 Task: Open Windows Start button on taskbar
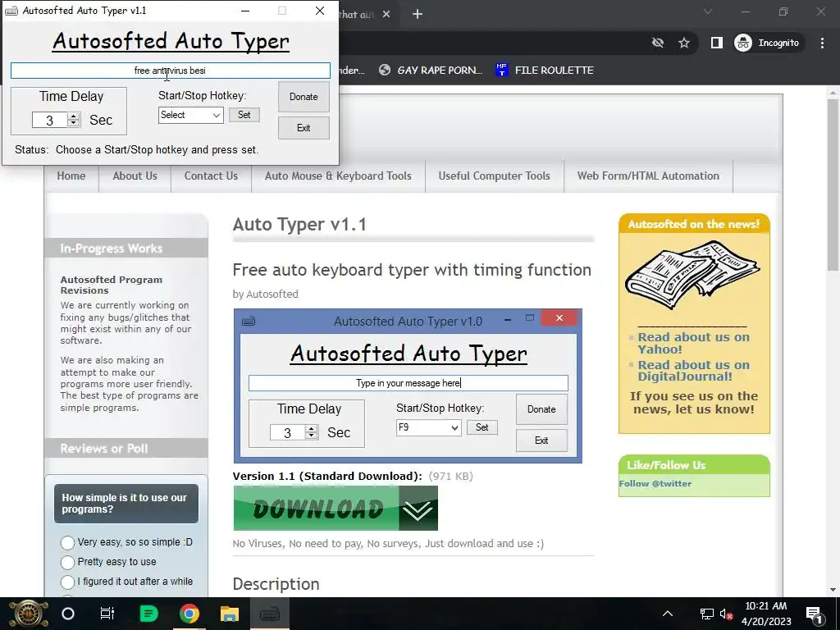point(28,614)
